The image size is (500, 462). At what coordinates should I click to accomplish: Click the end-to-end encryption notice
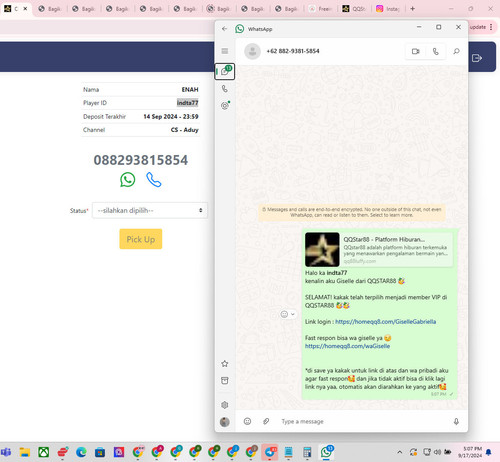[352, 212]
